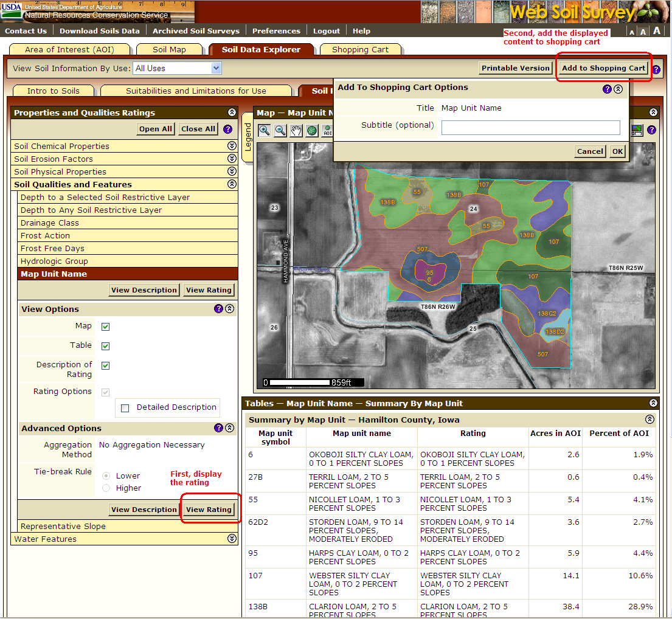Collapse Properties and Qualities Ratings panel

coord(232,112)
